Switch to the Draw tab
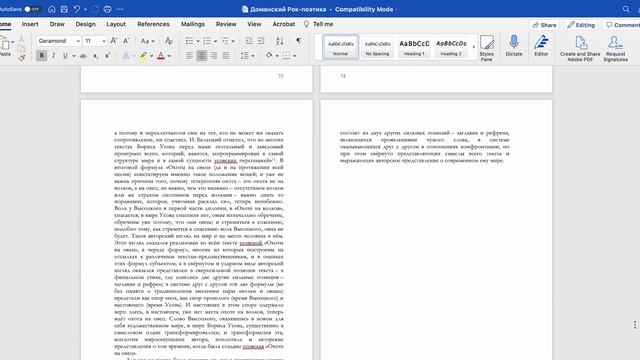The width and height of the screenshot is (640, 360). [x=57, y=24]
